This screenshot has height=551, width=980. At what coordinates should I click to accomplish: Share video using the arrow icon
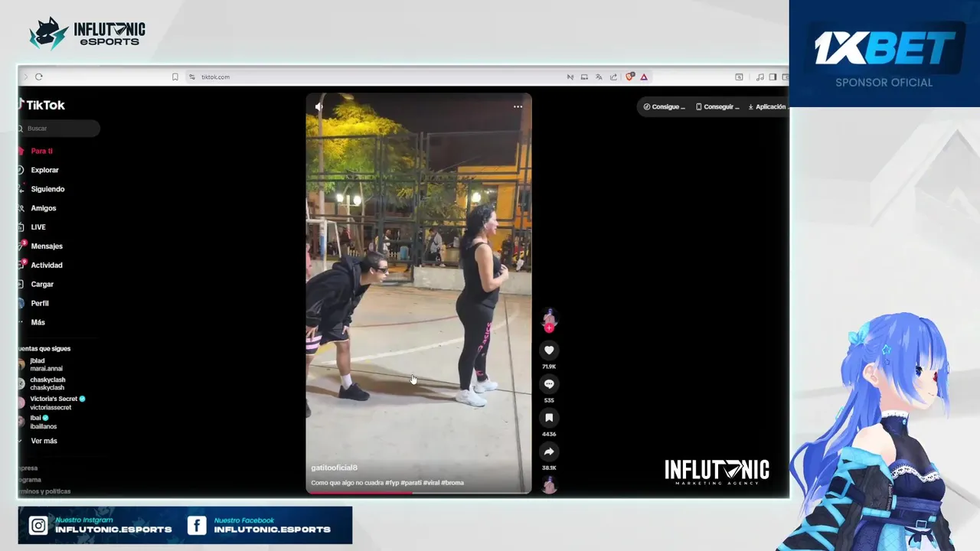(549, 452)
